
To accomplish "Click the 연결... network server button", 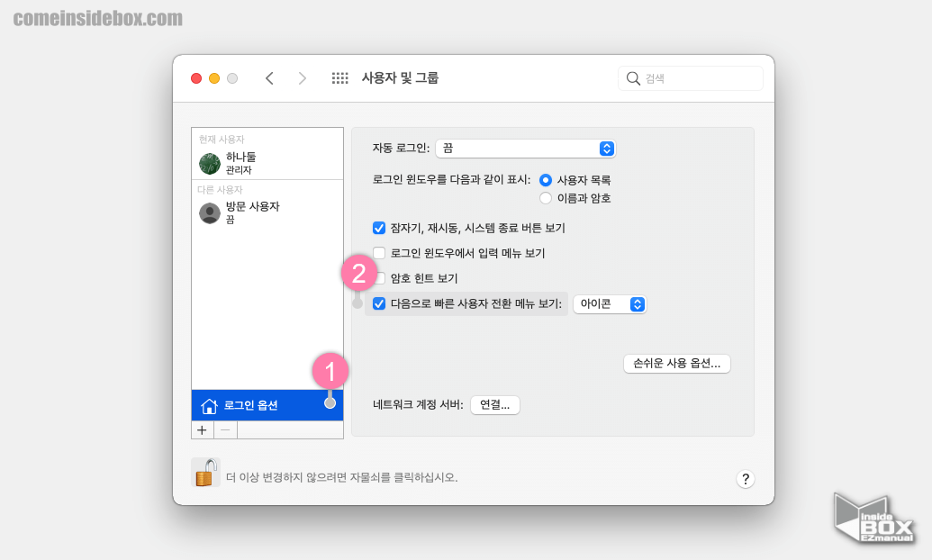I will tap(494, 405).
